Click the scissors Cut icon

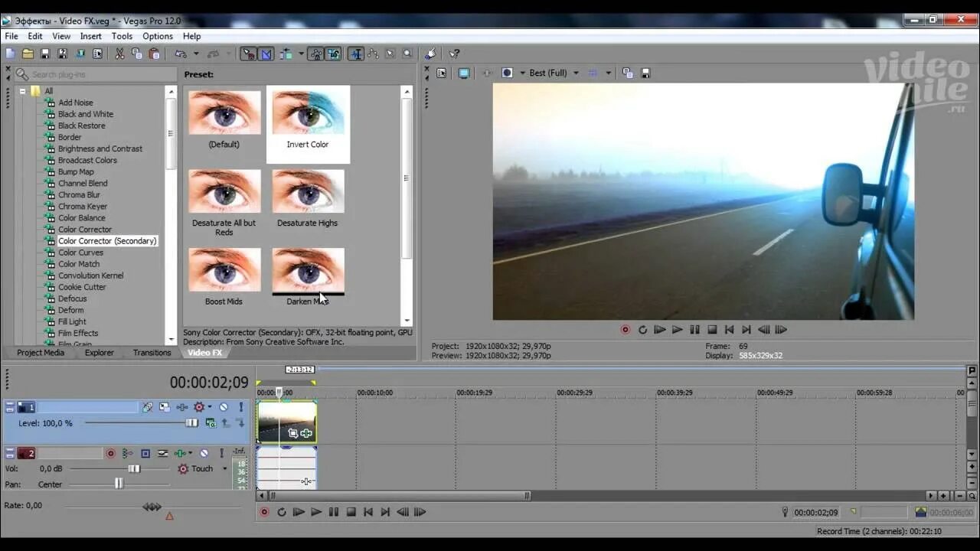[119, 54]
